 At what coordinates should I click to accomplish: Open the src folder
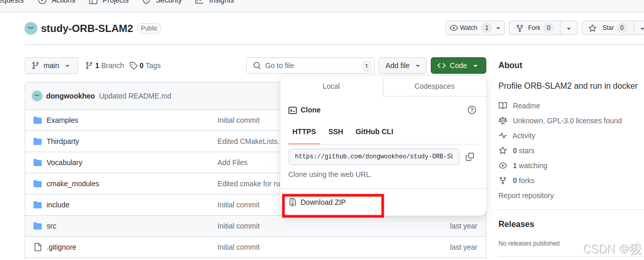52,226
